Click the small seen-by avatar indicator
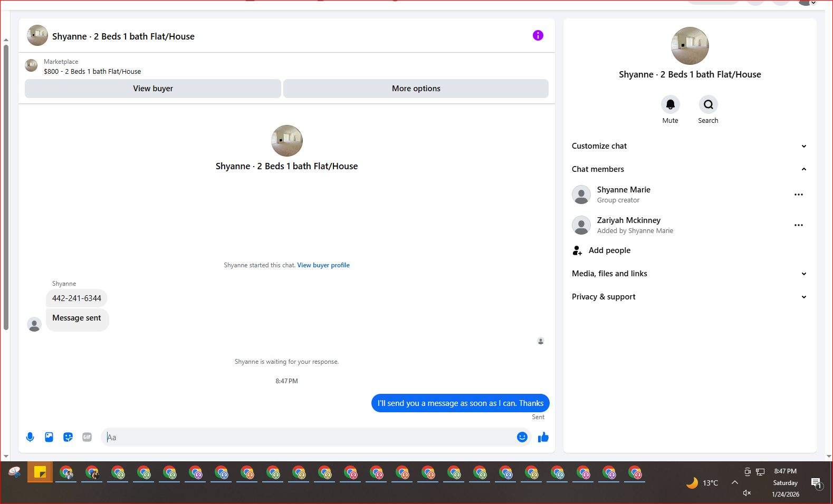 (541, 341)
